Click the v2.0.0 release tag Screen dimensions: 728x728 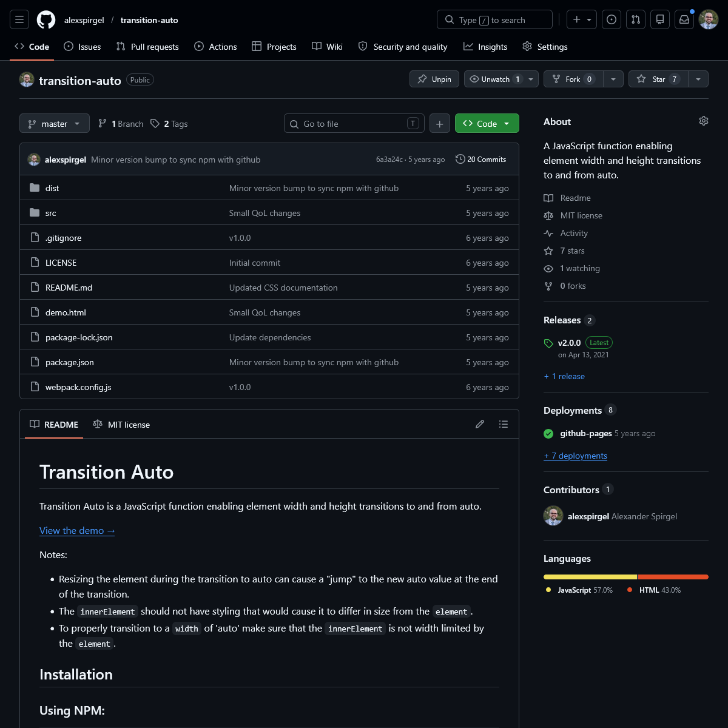[569, 343]
